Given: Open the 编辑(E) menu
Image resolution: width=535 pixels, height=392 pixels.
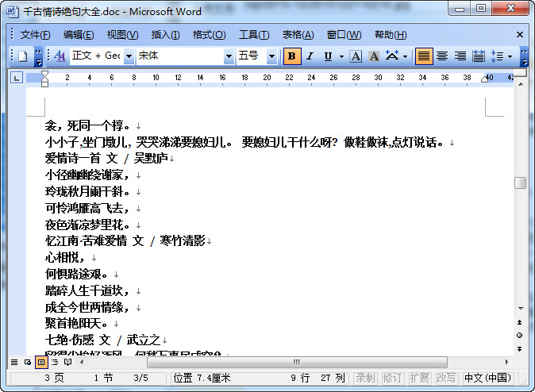Looking at the screenshot, I should [x=79, y=35].
